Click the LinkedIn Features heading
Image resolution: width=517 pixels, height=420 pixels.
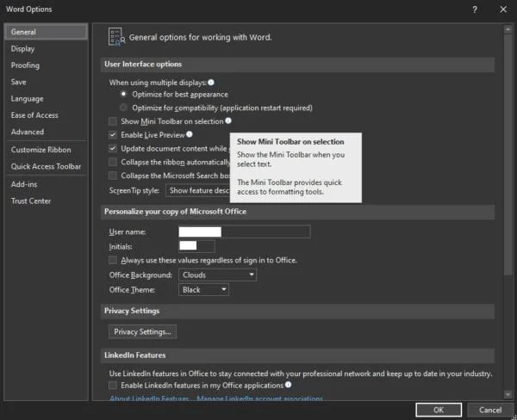click(135, 355)
